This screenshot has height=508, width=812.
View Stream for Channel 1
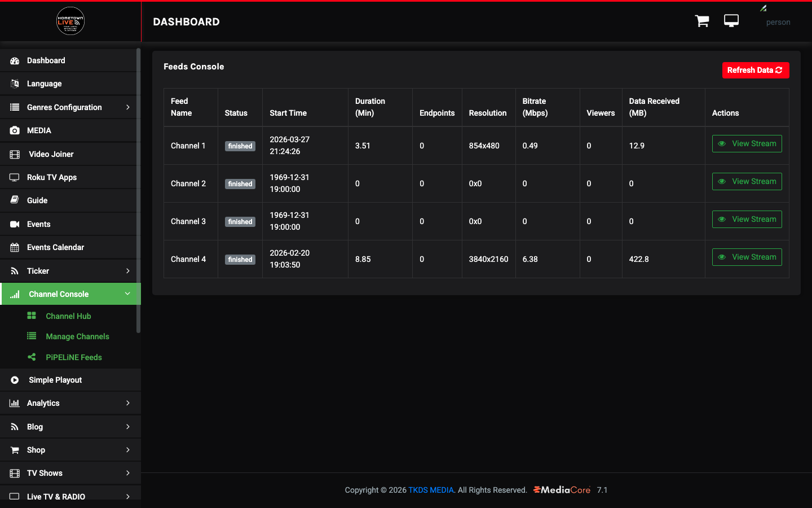point(747,143)
